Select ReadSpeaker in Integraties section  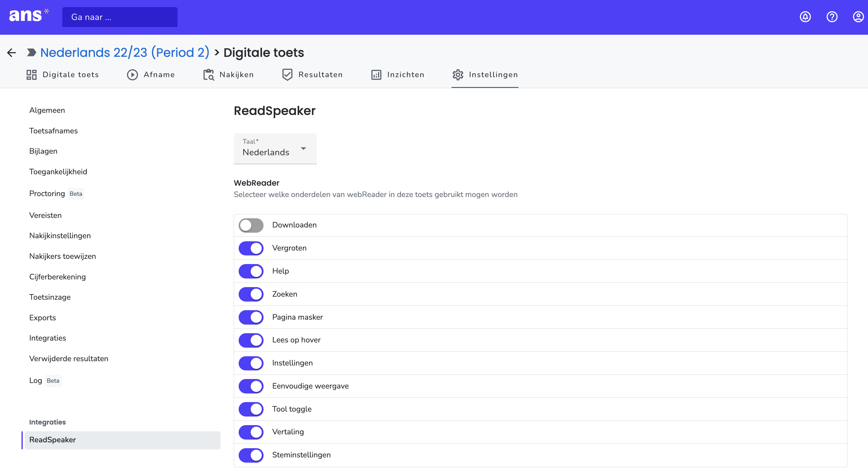click(122, 440)
